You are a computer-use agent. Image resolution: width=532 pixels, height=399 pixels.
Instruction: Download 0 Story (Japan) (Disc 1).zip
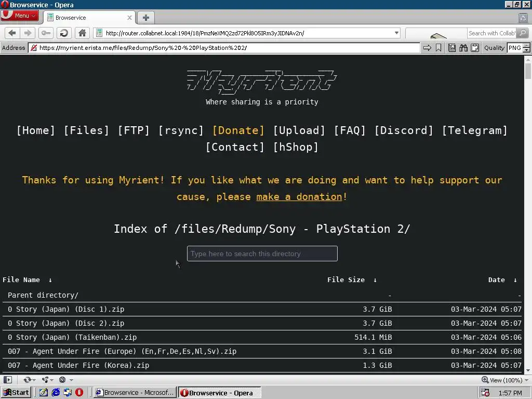click(x=66, y=310)
